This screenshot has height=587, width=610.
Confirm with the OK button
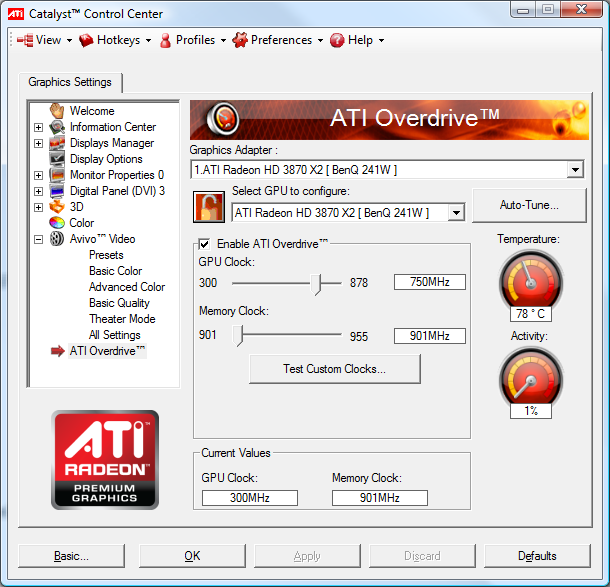(192, 556)
